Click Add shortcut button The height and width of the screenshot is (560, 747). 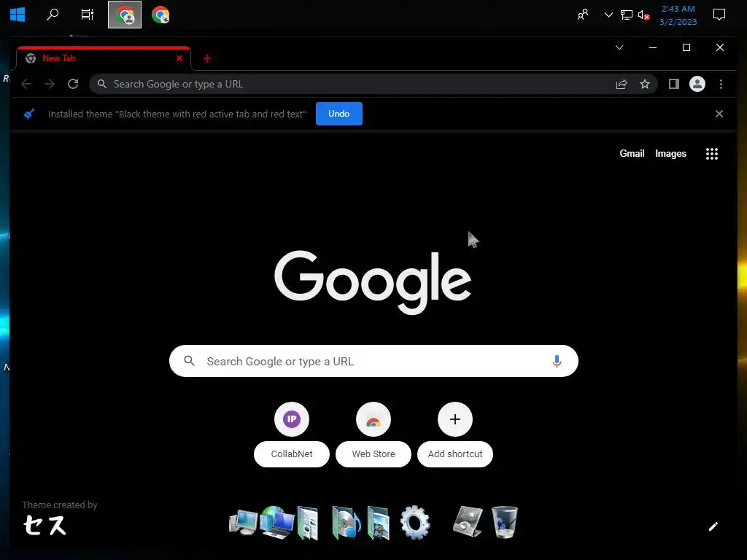click(x=455, y=435)
